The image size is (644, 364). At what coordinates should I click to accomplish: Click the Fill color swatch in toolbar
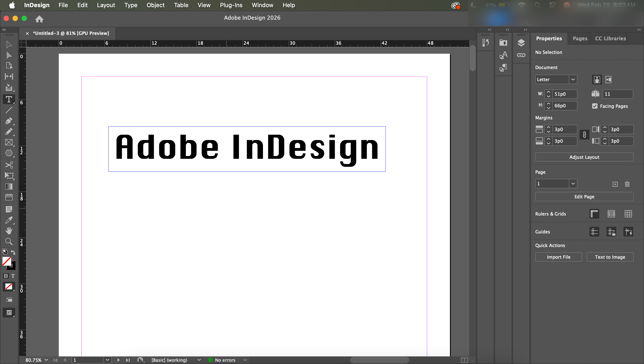(x=6, y=261)
